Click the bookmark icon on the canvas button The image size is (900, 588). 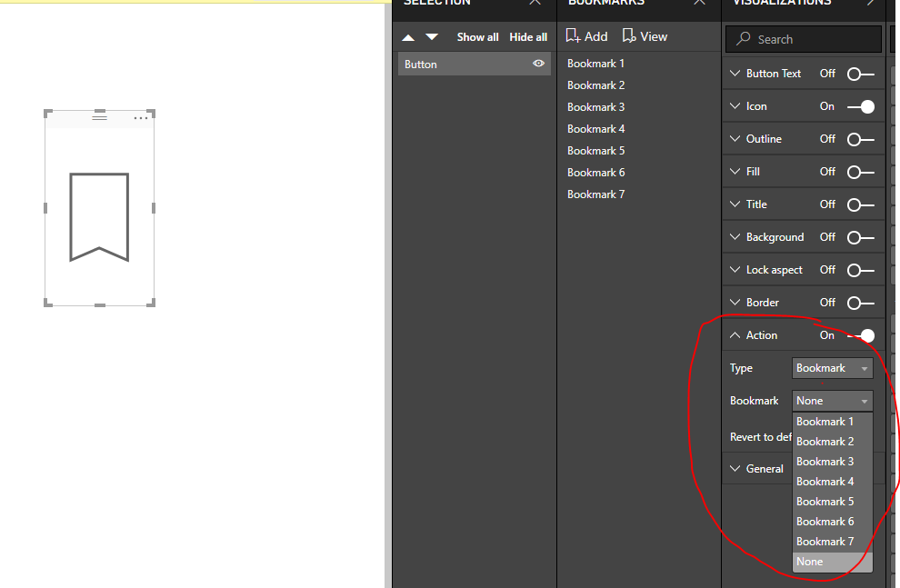tap(99, 217)
